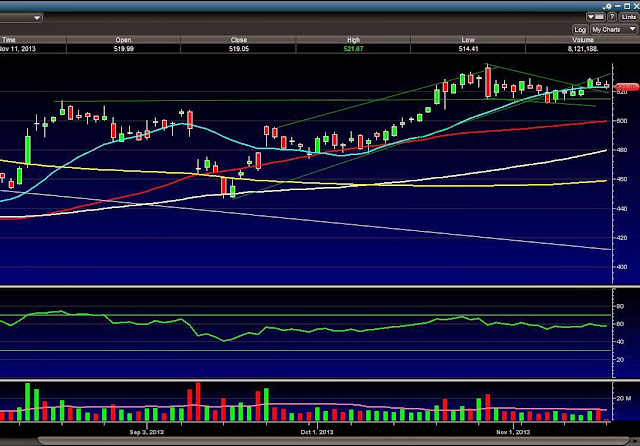
Task: Click the Nov 1, 2013 date label
Action: point(513,432)
